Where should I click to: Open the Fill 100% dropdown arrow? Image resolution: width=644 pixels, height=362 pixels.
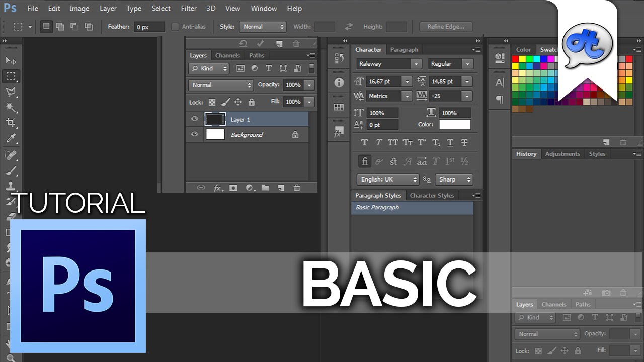[309, 102]
